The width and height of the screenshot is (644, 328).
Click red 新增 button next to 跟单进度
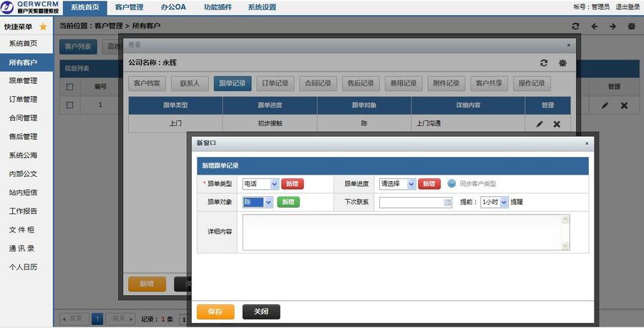429,184
